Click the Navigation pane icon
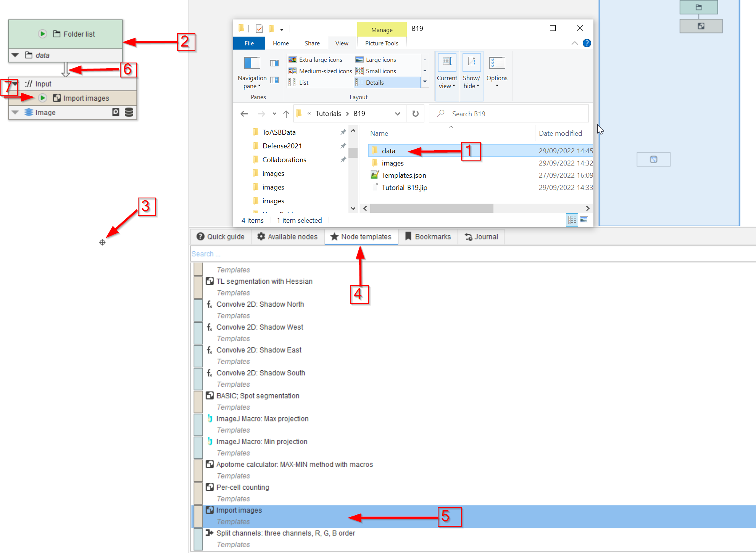The width and height of the screenshot is (756, 553). (252, 63)
